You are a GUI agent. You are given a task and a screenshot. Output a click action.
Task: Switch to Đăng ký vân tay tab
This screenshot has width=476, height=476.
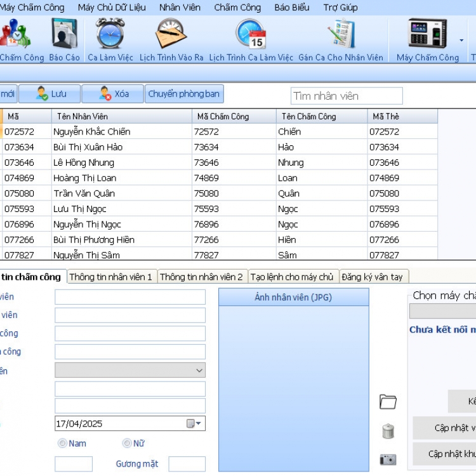pyautogui.click(x=373, y=277)
